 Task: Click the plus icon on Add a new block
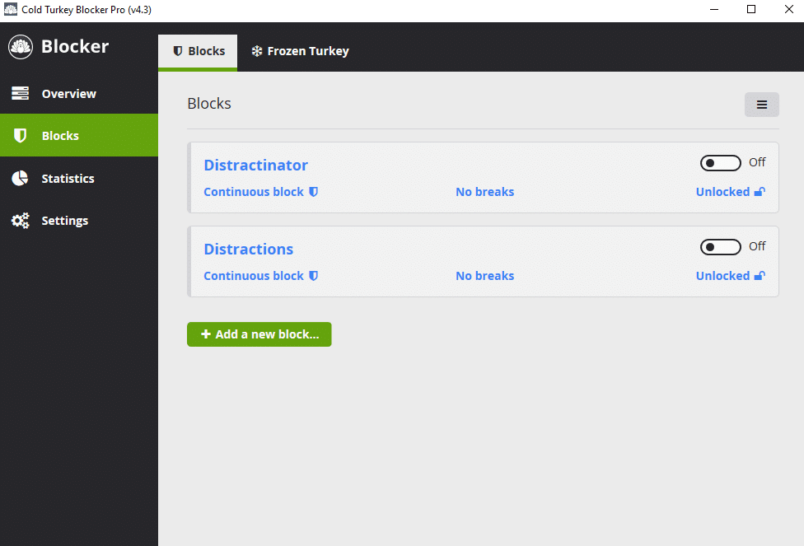point(206,334)
